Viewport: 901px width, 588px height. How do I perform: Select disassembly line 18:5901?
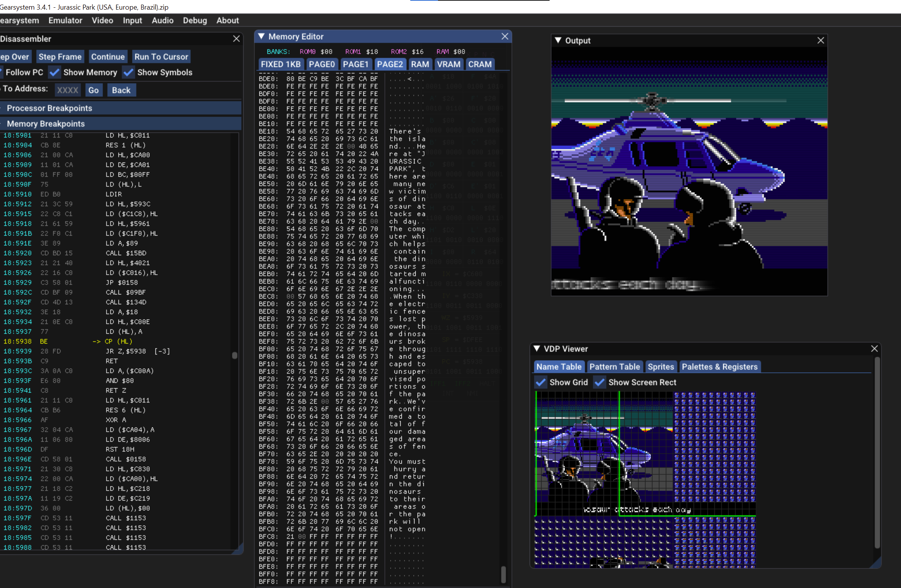115,135
